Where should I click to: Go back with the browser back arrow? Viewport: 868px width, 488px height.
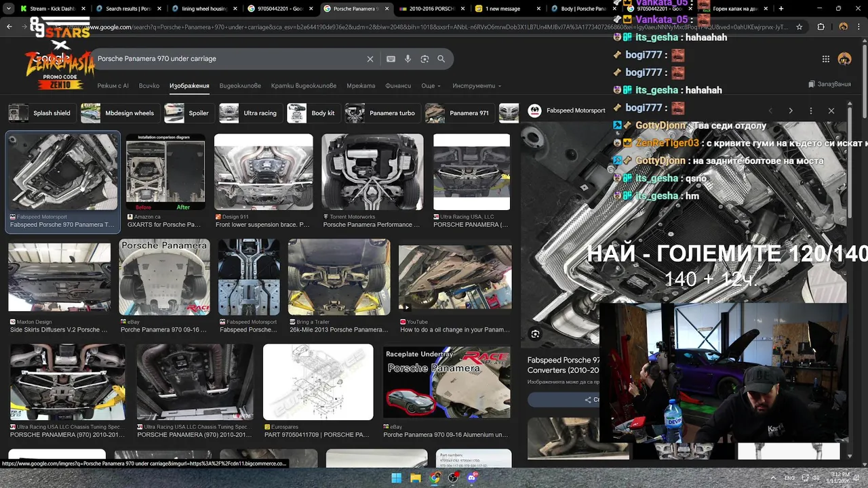(9, 27)
